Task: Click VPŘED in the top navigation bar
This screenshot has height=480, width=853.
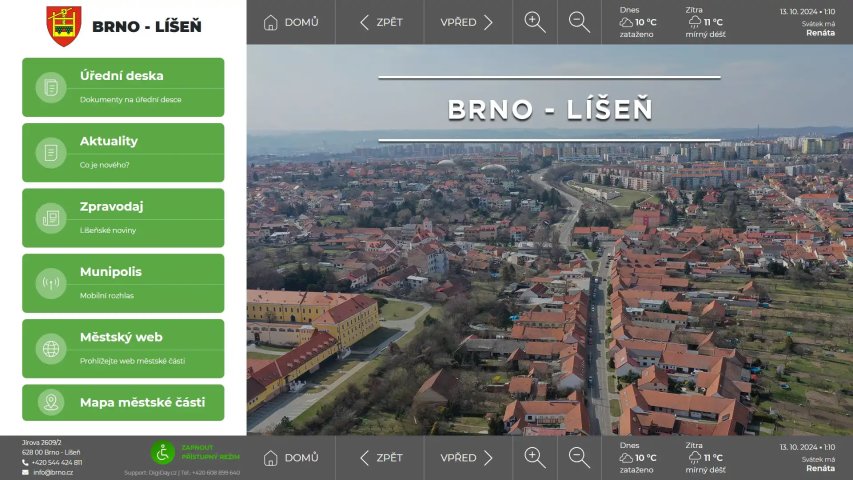Action: pyautogui.click(x=467, y=22)
